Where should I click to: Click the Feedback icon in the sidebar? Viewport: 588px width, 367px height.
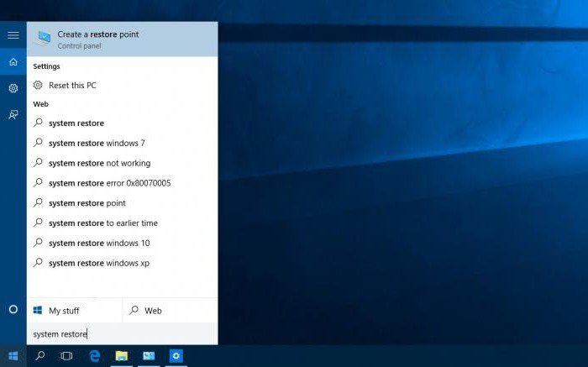[x=13, y=115]
